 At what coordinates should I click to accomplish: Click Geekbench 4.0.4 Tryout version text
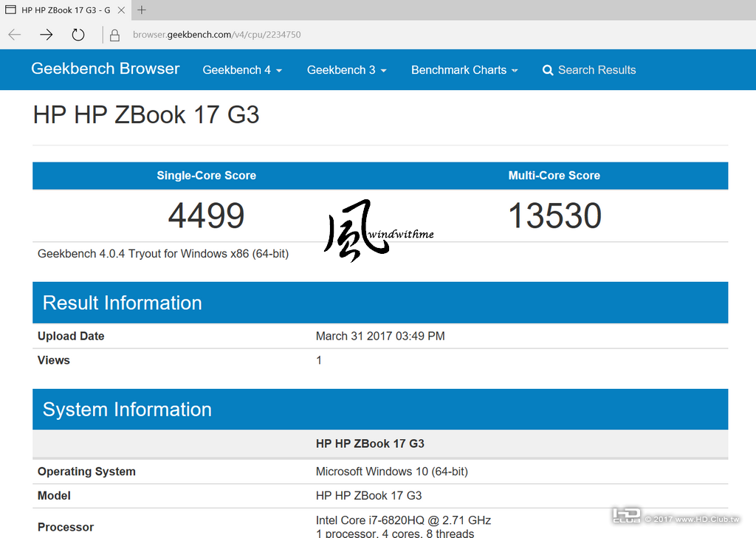tap(163, 254)
